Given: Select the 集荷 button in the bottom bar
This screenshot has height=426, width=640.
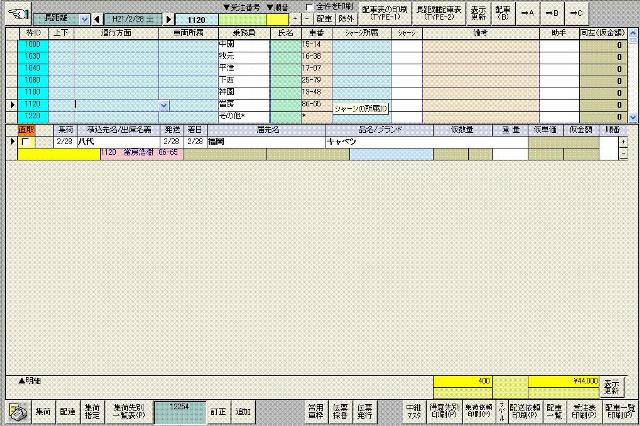Looking at the screenshot, I should (x=43, y=410).
